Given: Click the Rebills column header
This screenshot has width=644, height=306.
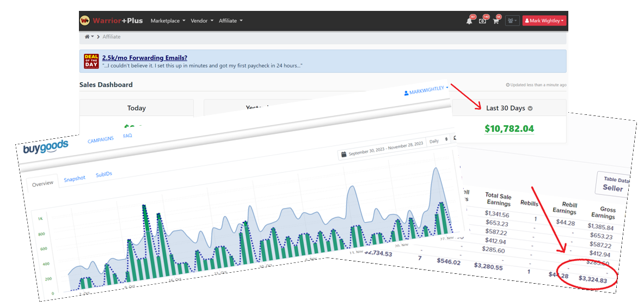Looking at the screenshot, I should pyautogui.click(x=529, y=203).
